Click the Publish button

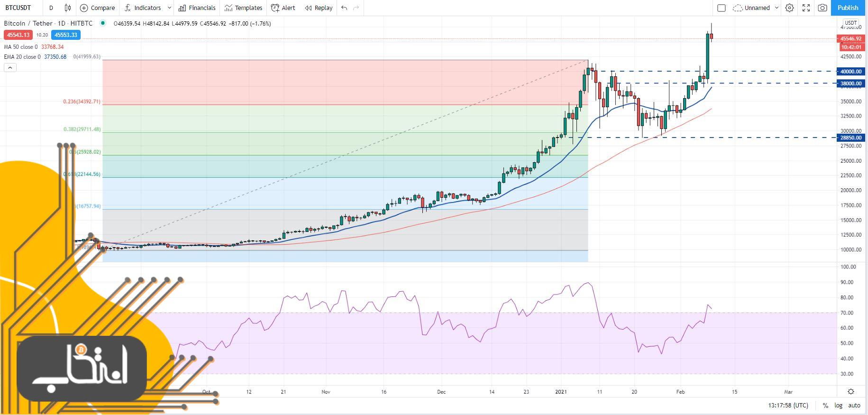pos(848,8)
